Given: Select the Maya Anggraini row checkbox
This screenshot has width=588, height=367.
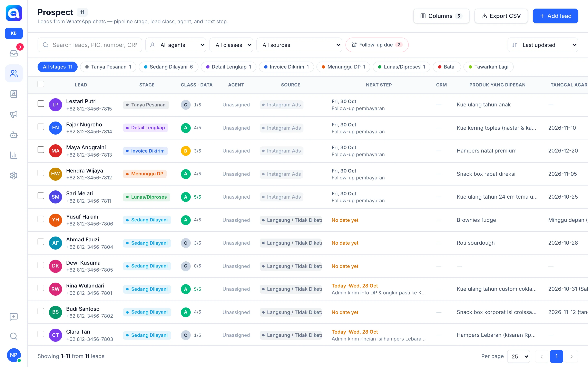Looking at the screenshot, I should coord(41,150).
